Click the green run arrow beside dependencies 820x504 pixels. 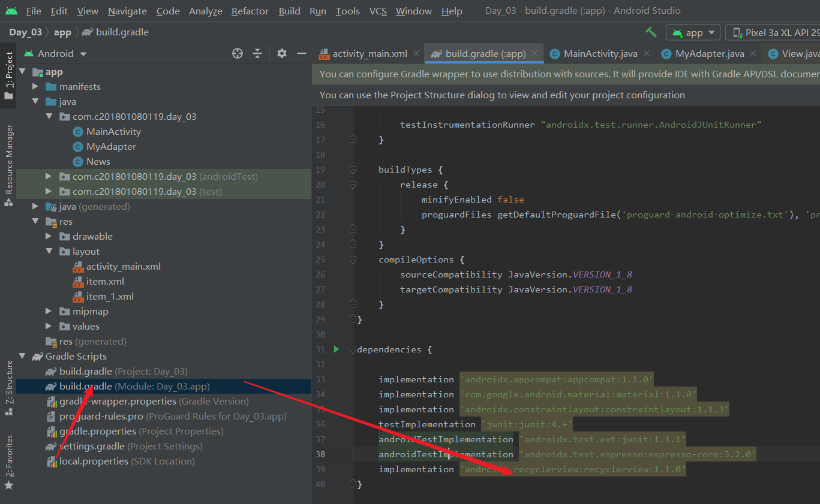coord(336,349)
